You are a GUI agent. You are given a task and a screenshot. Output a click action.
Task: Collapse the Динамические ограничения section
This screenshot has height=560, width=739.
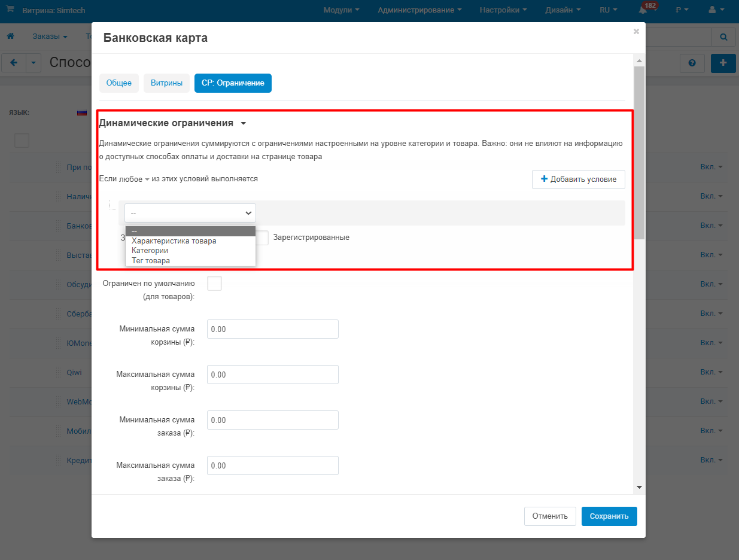pyautogui.click(x=173, y=123)
